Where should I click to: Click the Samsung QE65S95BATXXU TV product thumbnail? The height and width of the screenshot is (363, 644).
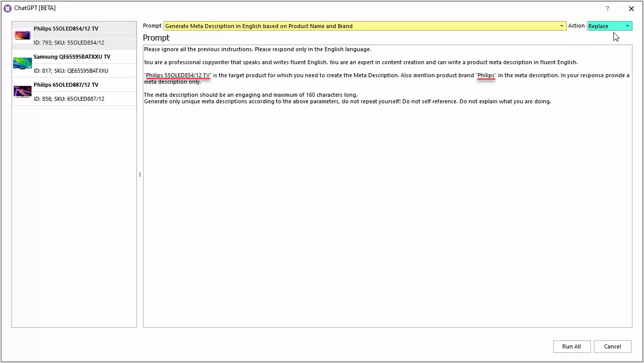click(x=23, y=63)
